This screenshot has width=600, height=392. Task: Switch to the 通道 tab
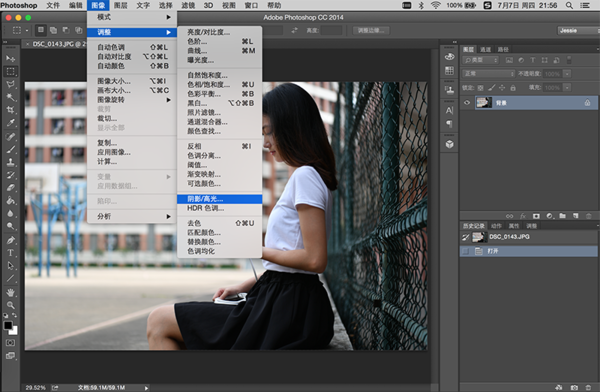pyautogui.click(x=485, y=49)
